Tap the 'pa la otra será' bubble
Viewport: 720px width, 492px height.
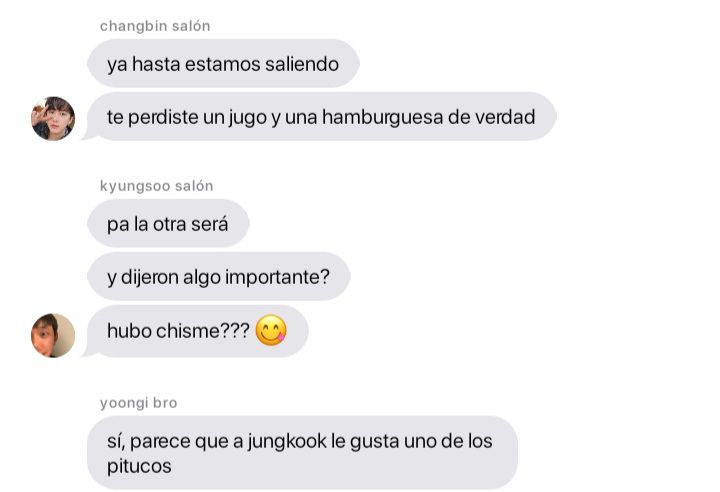(x=168, y=223)
